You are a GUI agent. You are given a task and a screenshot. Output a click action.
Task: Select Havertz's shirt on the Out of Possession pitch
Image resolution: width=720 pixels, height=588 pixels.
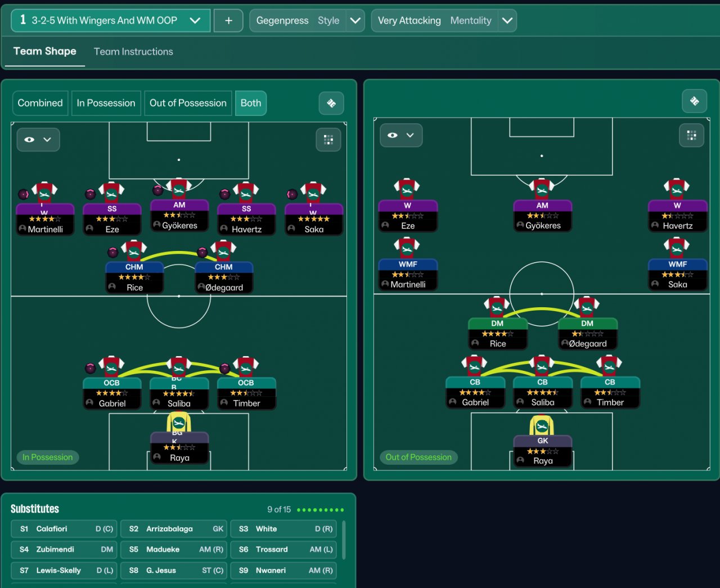click(677, 190)
